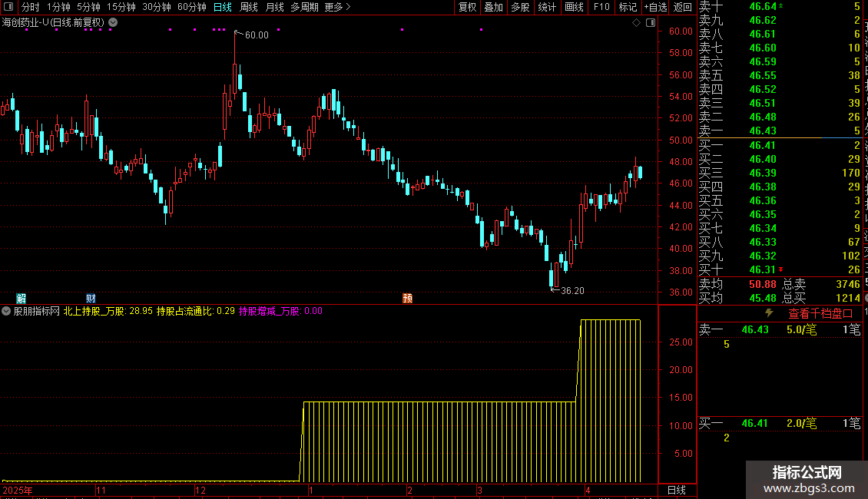This screenshot has height=499, width=868.
Task: Toggle the 叠加 overlay button
Action: click(493, 7)
